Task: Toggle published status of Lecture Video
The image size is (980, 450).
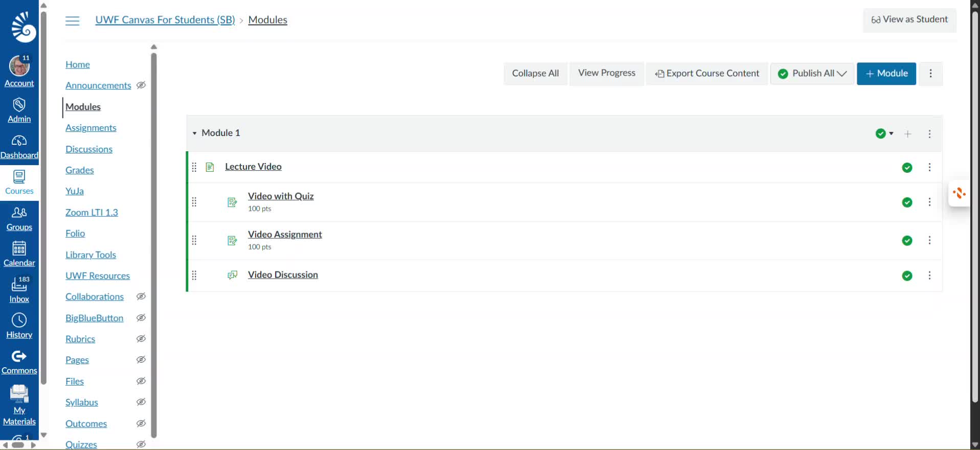Action: [x=907, y=168]
